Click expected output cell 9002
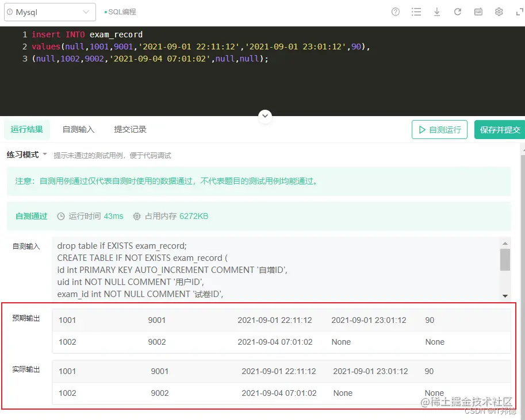This screenshot has width=525, height=420. point(157,342)
